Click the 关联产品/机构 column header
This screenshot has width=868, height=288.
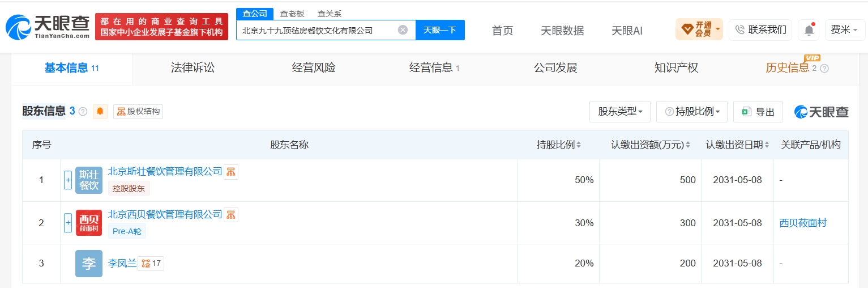tap(811, 145)
